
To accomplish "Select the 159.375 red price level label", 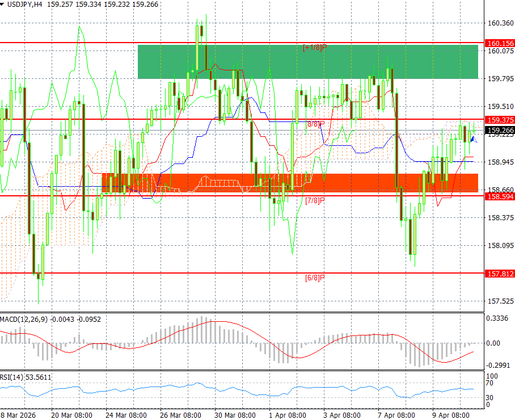I will tap(500, 120).
